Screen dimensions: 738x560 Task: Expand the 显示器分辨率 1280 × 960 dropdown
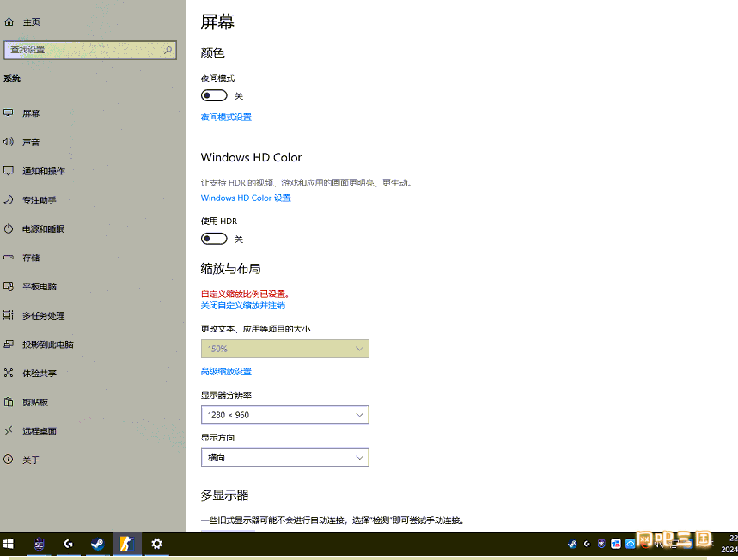point(284,415)
